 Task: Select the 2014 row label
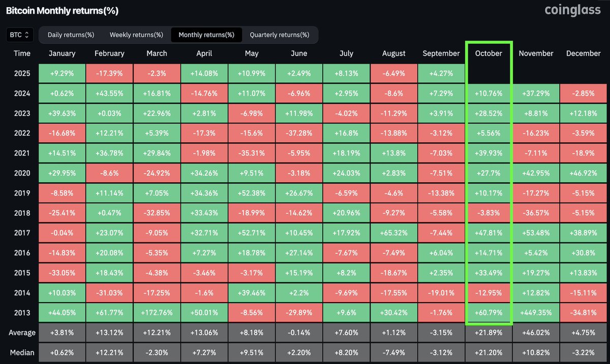22,292
